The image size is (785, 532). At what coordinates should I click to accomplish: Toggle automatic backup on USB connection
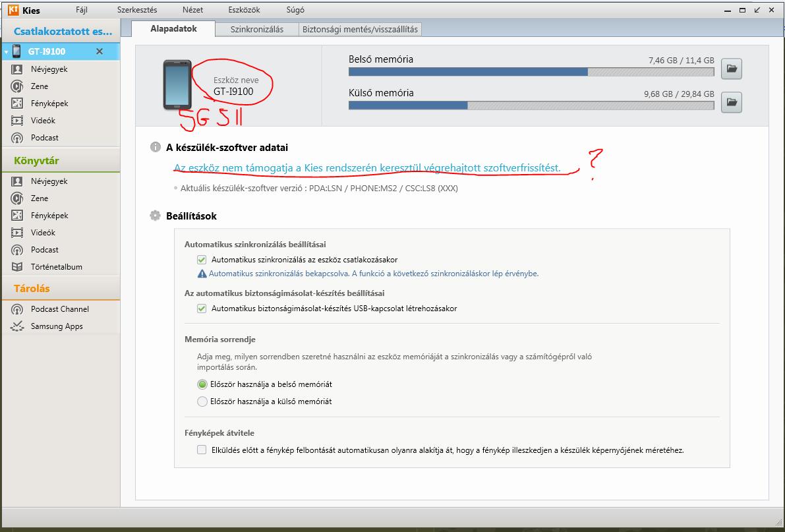click(202, 309)
